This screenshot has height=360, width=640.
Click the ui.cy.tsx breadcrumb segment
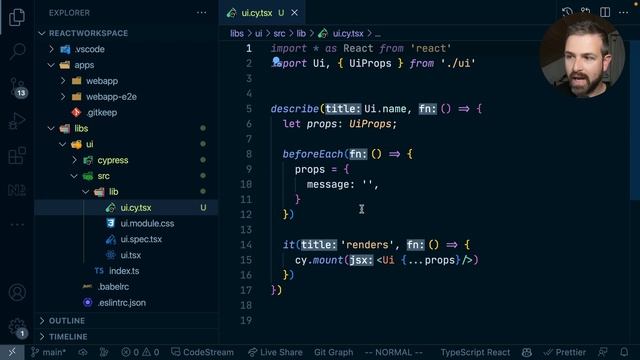(x=347, y=33)
